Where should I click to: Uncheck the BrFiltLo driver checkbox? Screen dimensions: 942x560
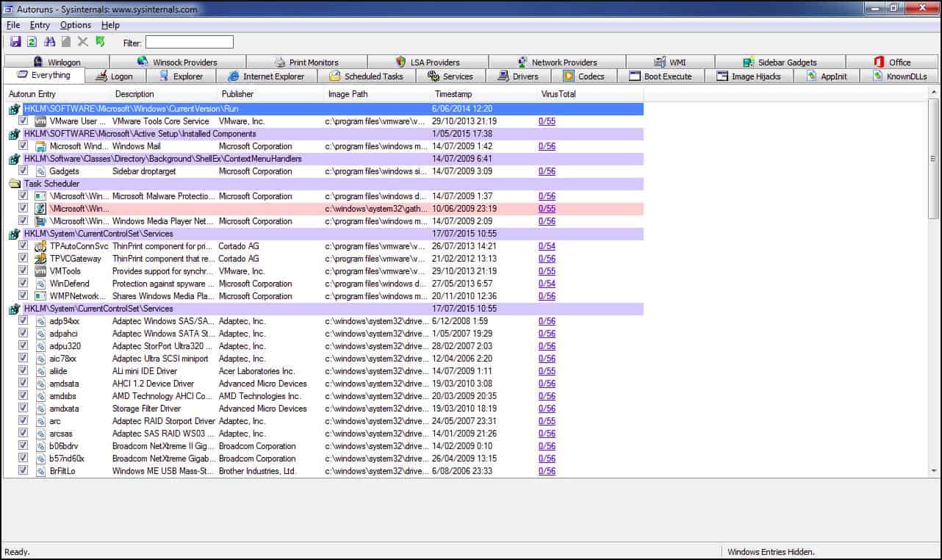[24, 470]
